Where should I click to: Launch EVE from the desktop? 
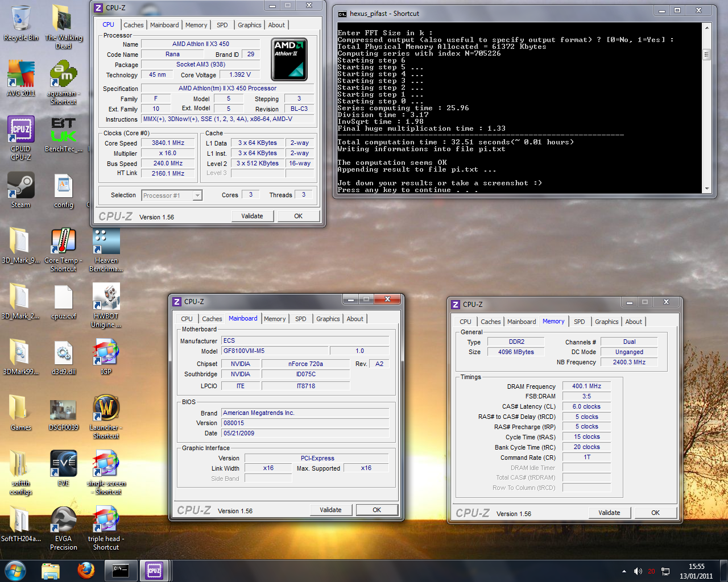63,468
